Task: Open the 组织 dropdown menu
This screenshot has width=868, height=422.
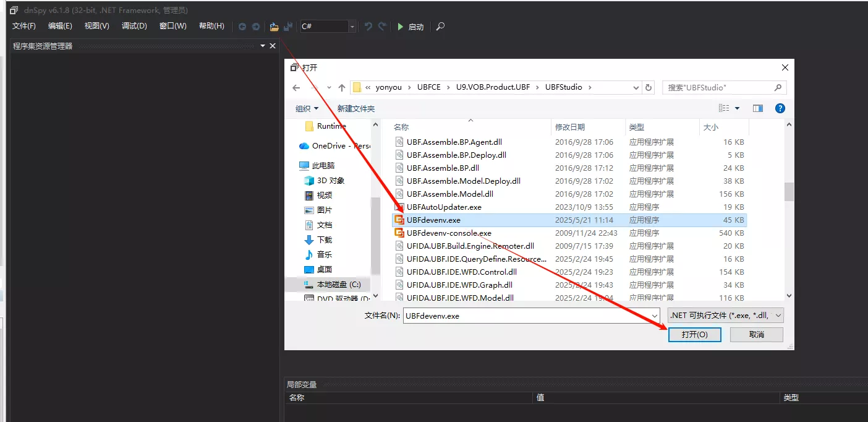Action: pos(307,108)
